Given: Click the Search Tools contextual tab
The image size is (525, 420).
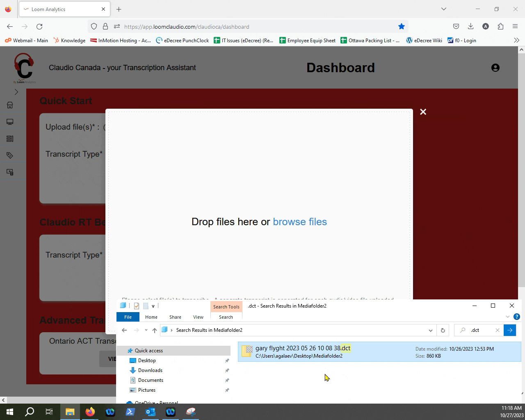Looking at the screenshot, I should coord(226,307).
